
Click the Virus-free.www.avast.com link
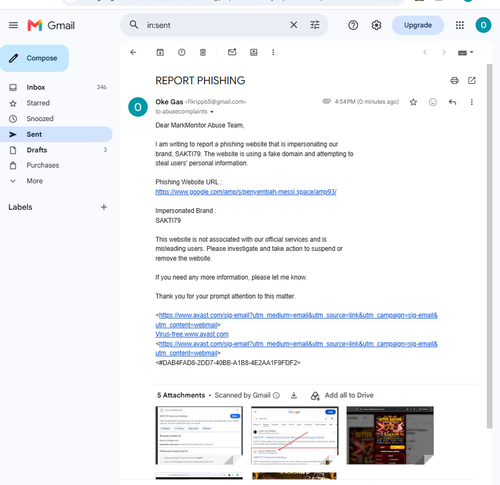[x=192, y=334]
